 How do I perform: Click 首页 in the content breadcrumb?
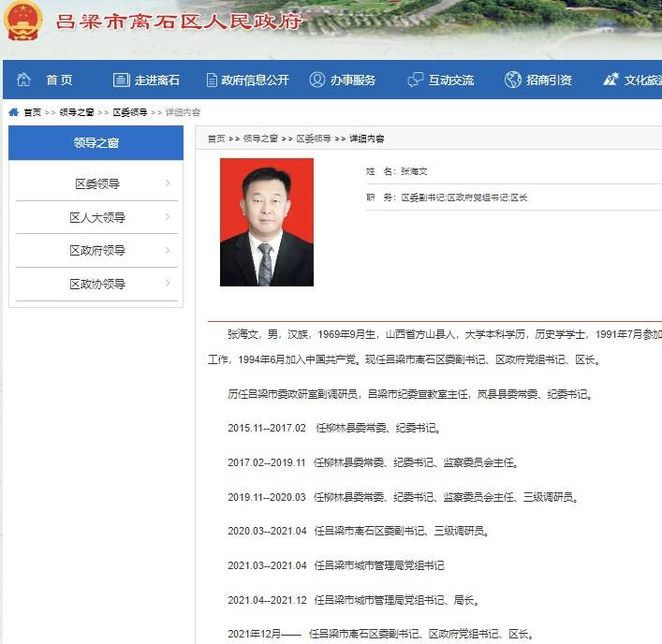(x=216, y=139)
